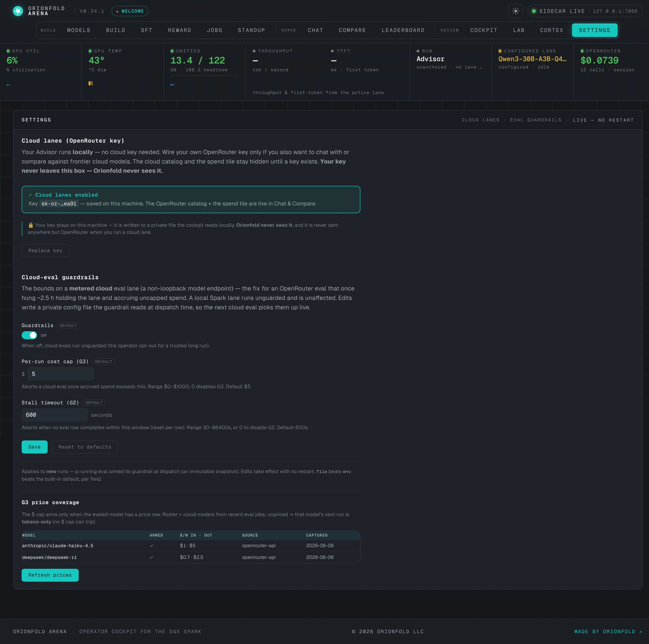The width and height of the screenshot is (649, 644).
Task: Click the Orionfold star logo icon
Action: pos(18,11)
